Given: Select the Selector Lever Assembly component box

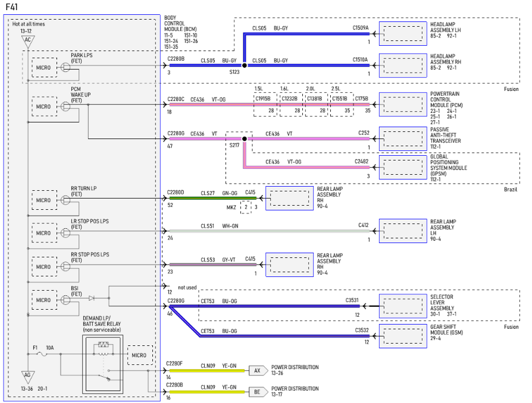Looking at the screenshot, I should tap(403, 306).
